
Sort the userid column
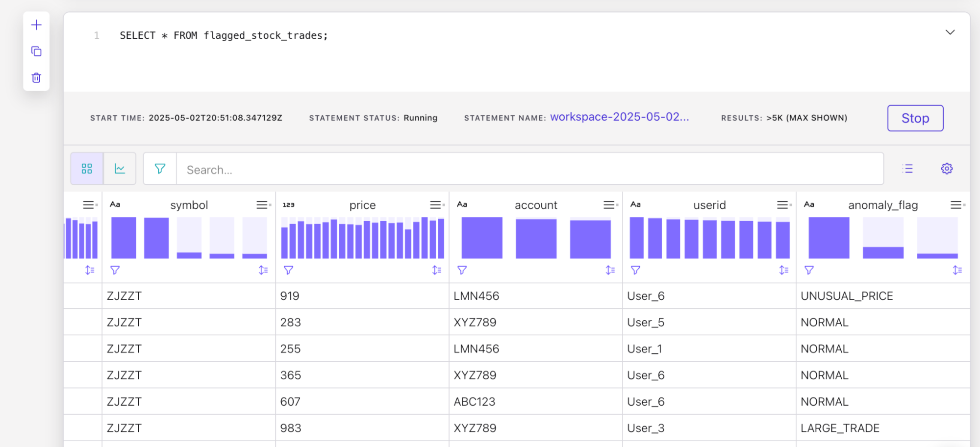click(x=784, y=270)
